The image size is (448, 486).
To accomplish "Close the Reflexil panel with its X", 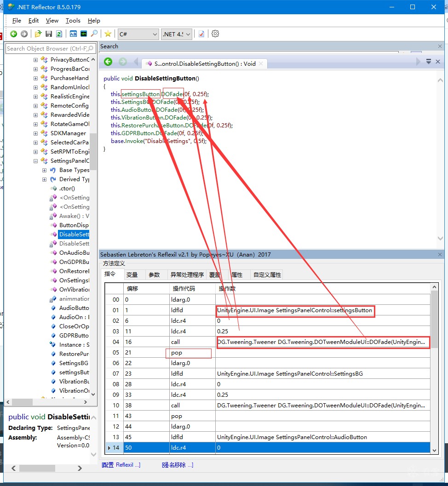I will [x=440, y=254].
